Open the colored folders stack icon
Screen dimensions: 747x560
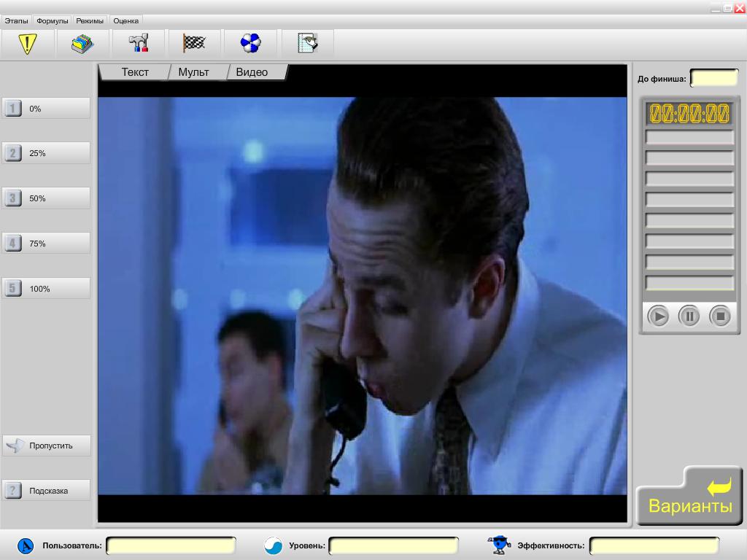tap(82, 44)
